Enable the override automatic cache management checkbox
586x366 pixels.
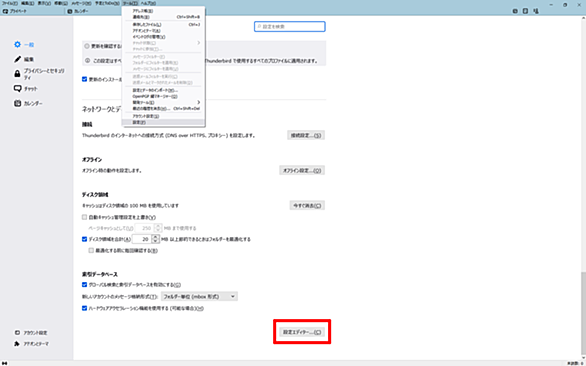(84, 217)
